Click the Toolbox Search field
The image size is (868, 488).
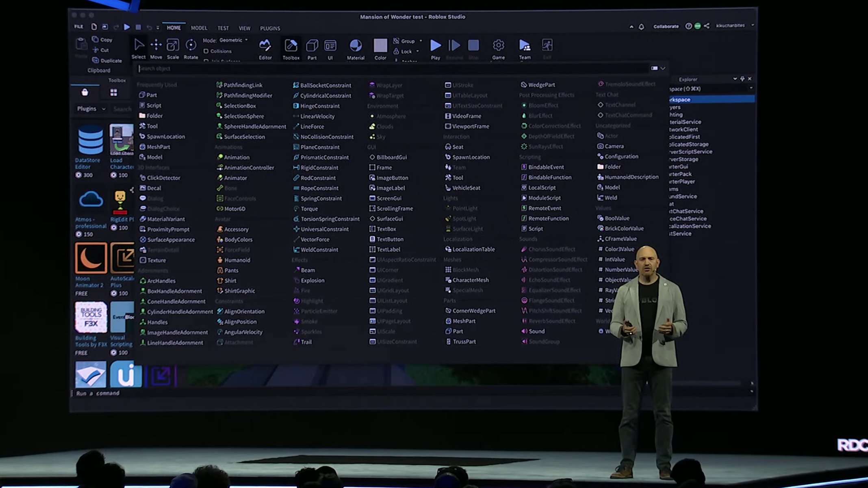point(122,109)
